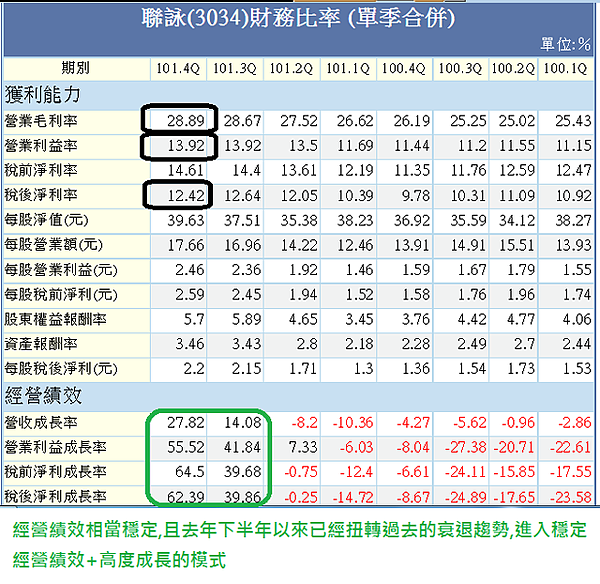Click the 每股稅前淨利(元) row label

pos(61,295)
